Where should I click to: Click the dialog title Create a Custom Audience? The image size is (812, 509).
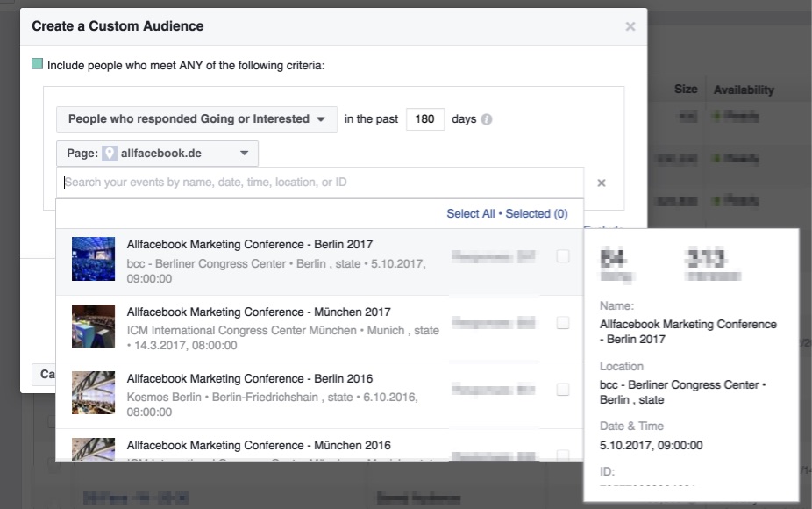(118, 26)
